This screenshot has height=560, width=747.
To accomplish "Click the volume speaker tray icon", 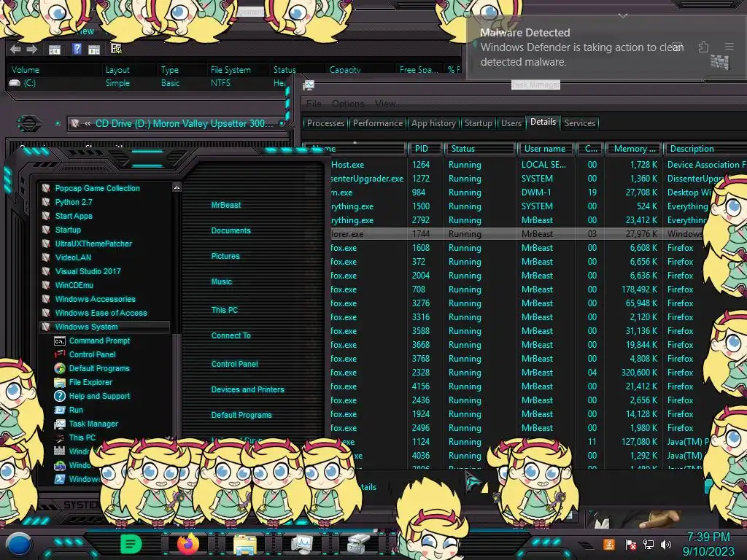I will (666, 544).
